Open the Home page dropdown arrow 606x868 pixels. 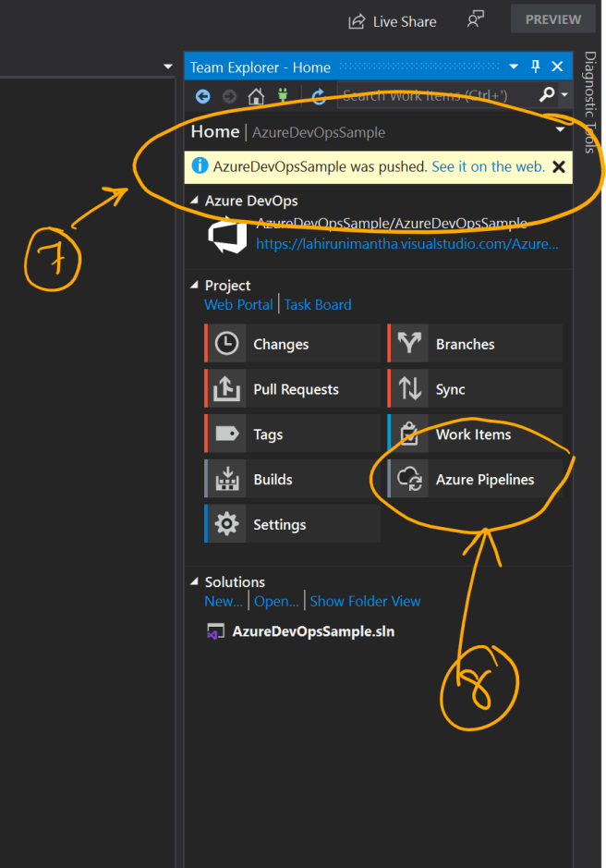560,131
